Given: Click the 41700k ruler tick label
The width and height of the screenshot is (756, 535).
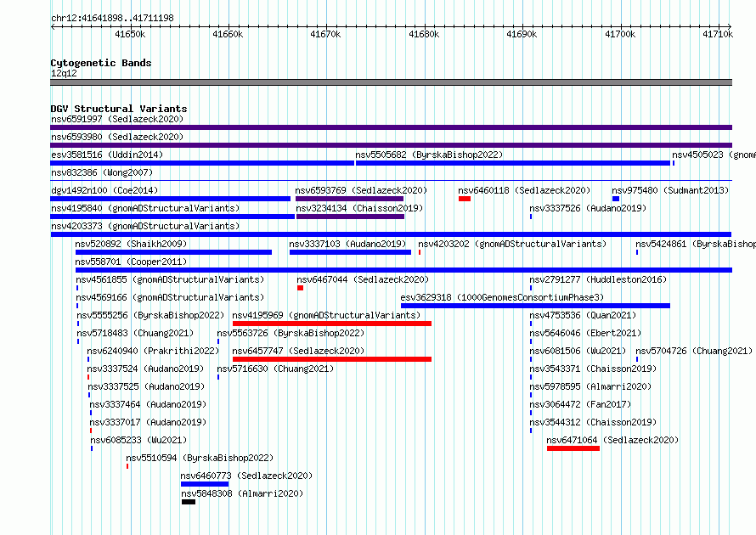Looking at the screenshot, I should point(620,34).
